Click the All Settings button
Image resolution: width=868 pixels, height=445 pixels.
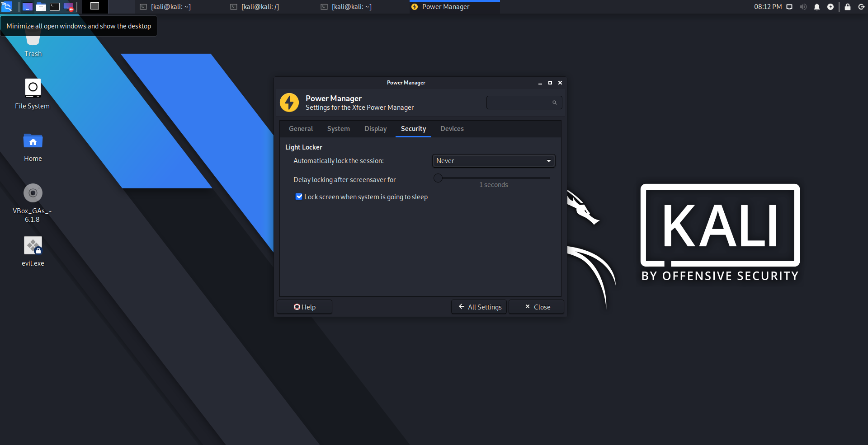click(478, 307)
